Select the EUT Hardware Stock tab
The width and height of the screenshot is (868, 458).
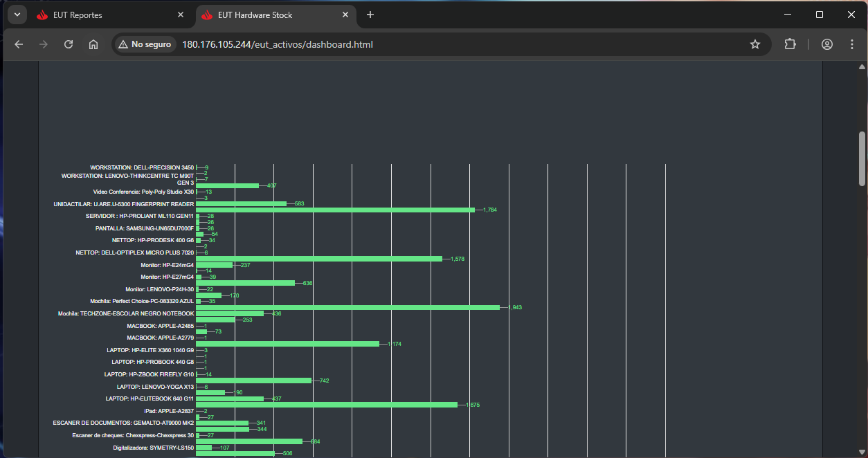(x=270, y=15)
